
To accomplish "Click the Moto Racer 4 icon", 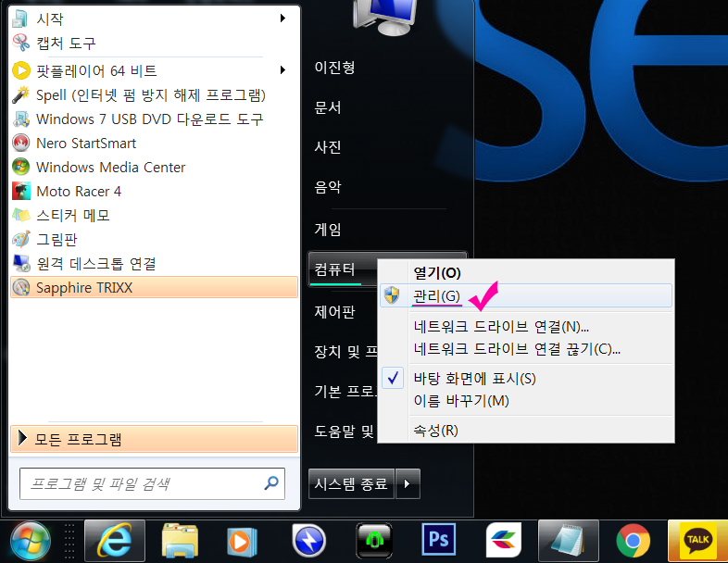I will [21, 192].
